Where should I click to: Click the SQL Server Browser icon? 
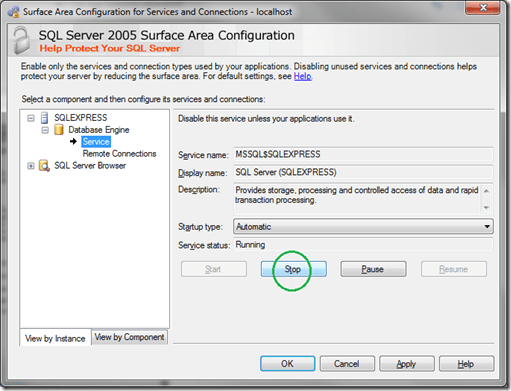44,165
